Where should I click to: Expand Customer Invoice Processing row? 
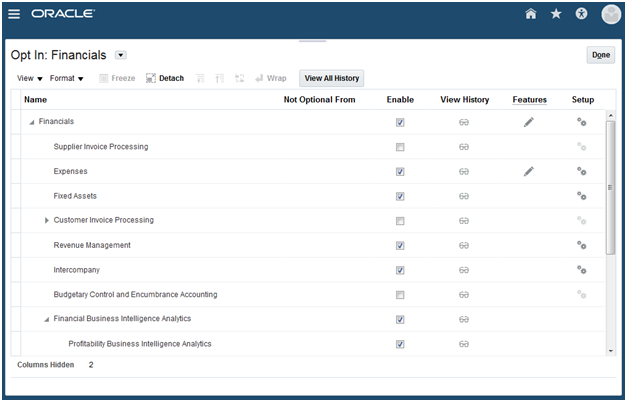pos(46,220)
